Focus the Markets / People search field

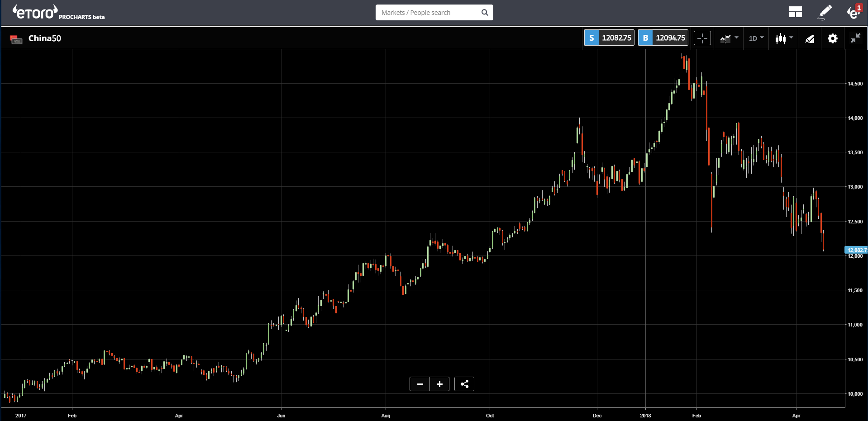[x=428, y=13]
